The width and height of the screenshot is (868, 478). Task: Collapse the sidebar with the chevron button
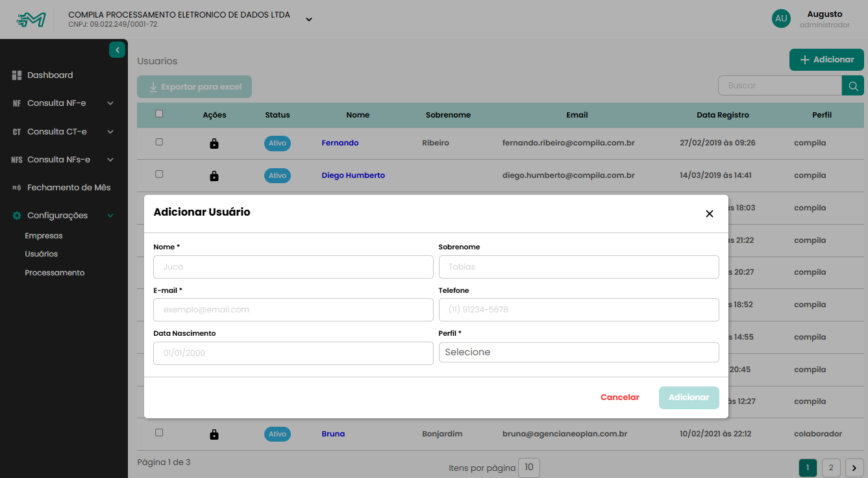[x=118, y=50]
